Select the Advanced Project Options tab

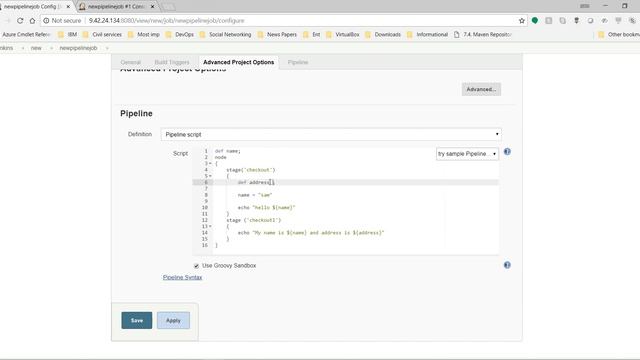click(x=238, y=62)
